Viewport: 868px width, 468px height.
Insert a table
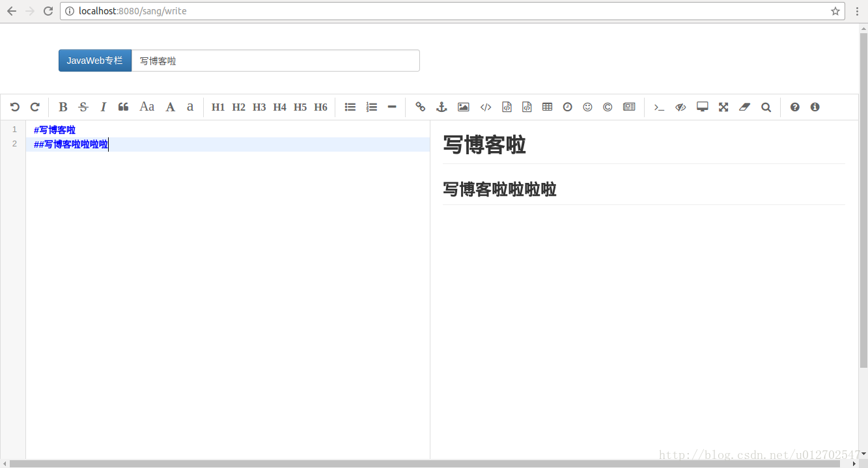pyautogui.click(x=547, y=107)
